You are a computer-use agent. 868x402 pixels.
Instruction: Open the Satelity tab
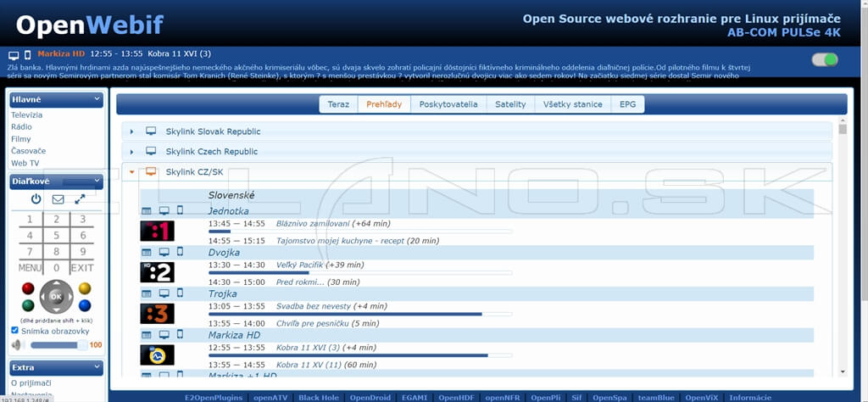pos(510,104)
